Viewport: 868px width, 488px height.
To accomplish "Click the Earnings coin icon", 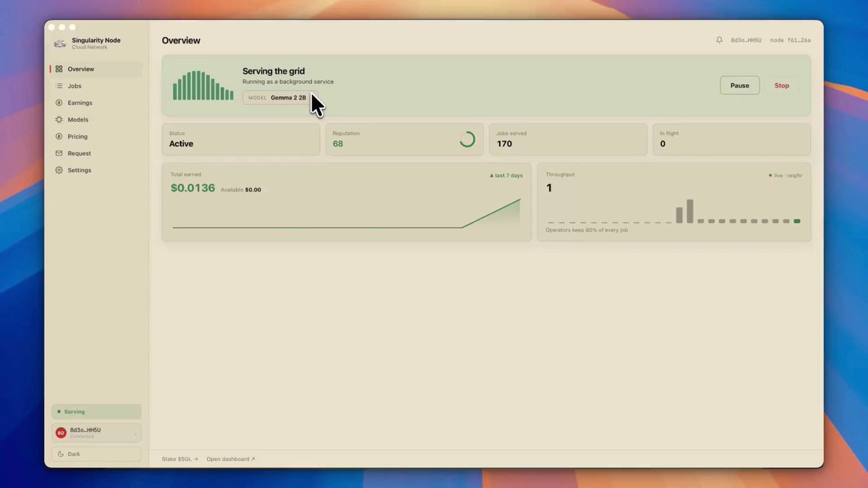I will point(59,103).
